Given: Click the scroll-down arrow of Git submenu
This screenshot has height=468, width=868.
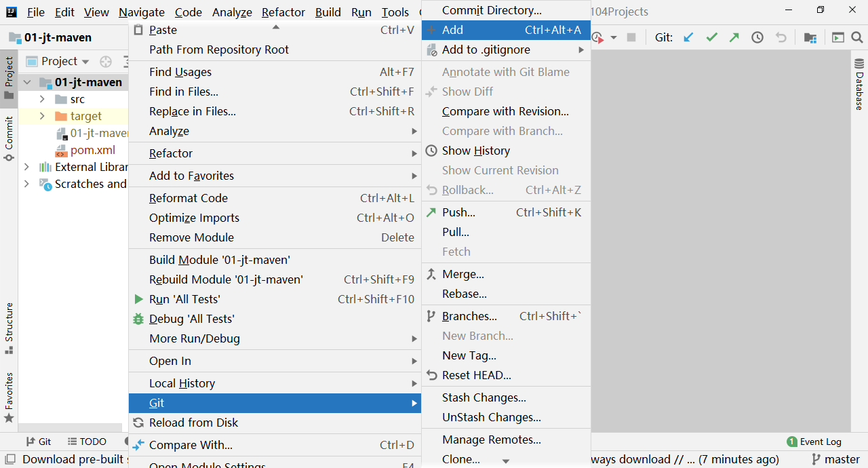Looking at the screenshot, I should click(506, 461).
